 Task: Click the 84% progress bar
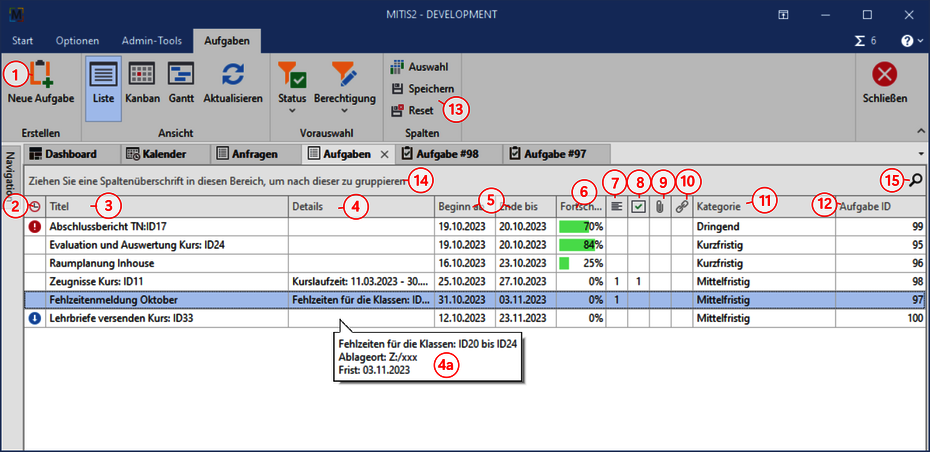(x=581, y=245)
